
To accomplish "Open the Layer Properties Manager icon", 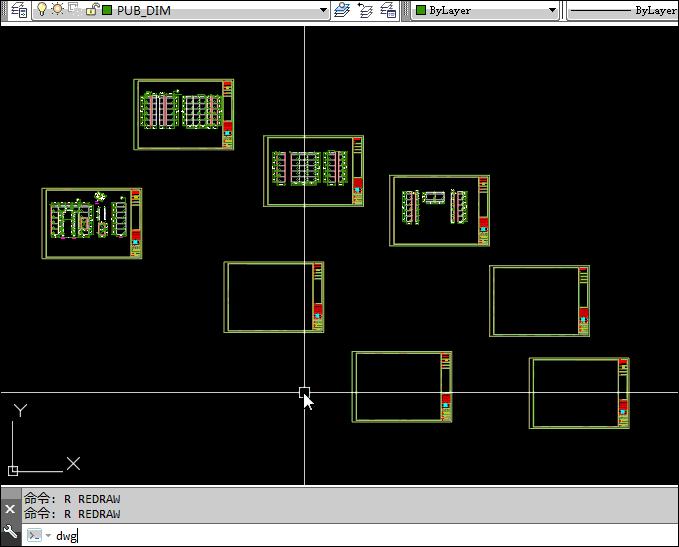I will click(x=19, y=10).
